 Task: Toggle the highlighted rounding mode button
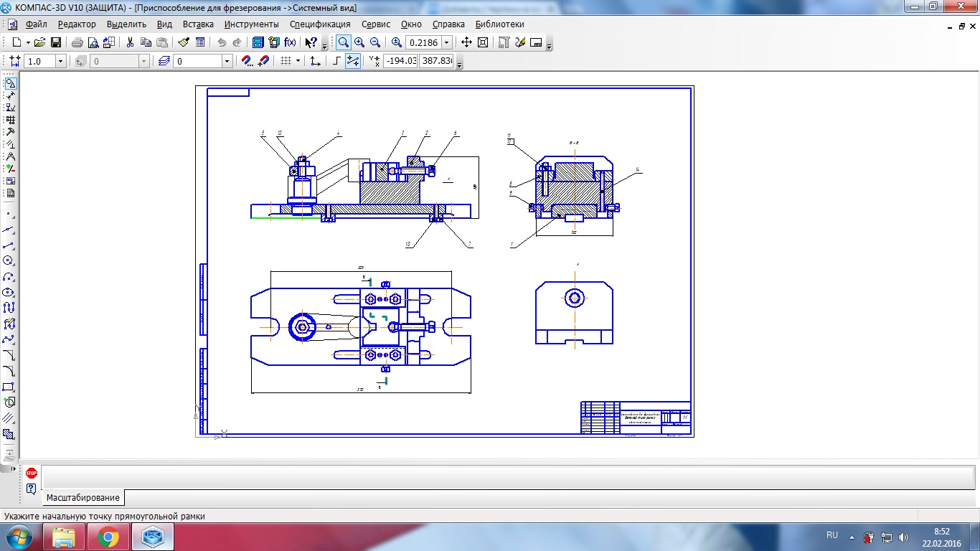point(352,62)
